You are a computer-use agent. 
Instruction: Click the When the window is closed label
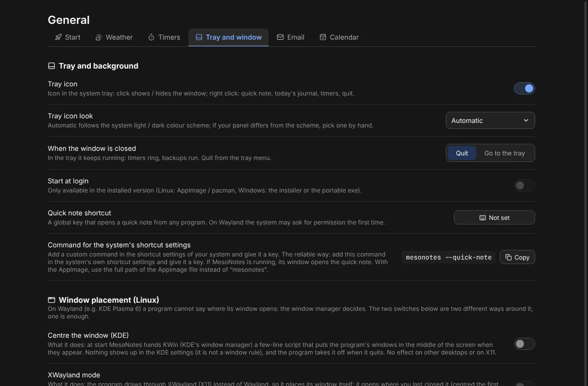click(92, 148)
